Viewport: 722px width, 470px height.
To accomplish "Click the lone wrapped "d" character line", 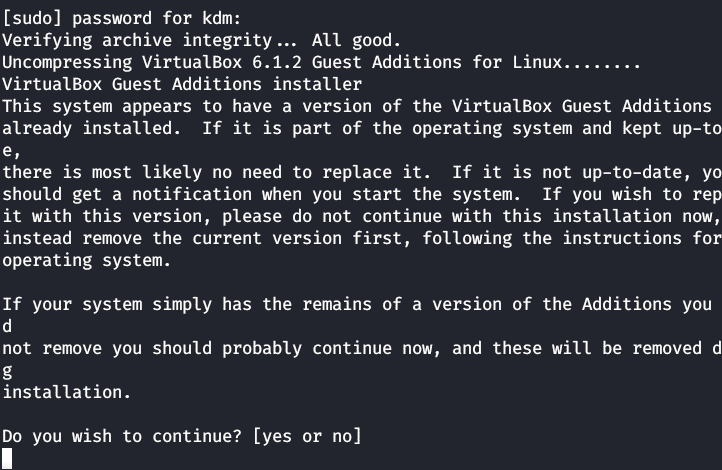I will pos(7,326).
